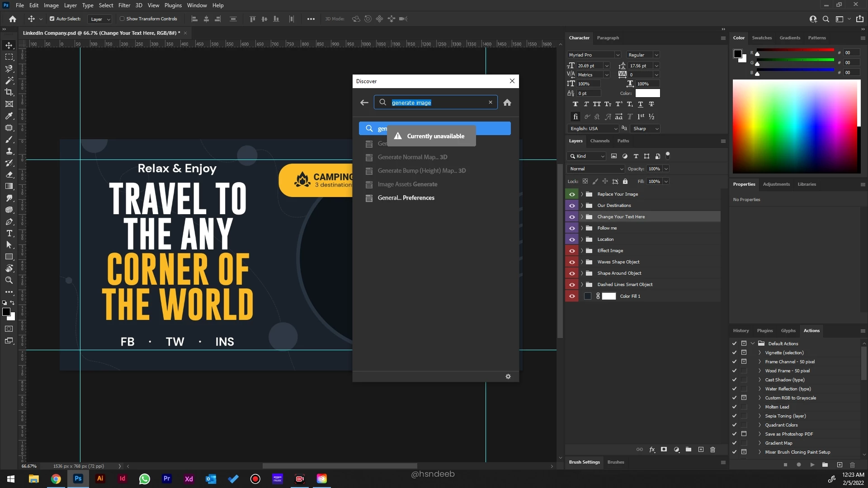Click the back arrow in Discover
The image size is (868, 488).
coord(364,103)
